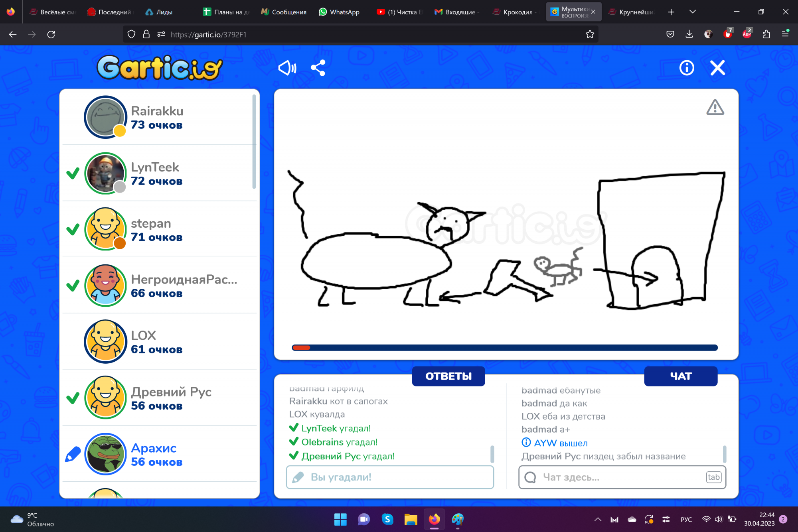Click the Gartic.io logo
Image resolution: width=798 pixels, height=532 pixels.
[x=160, y=68]
